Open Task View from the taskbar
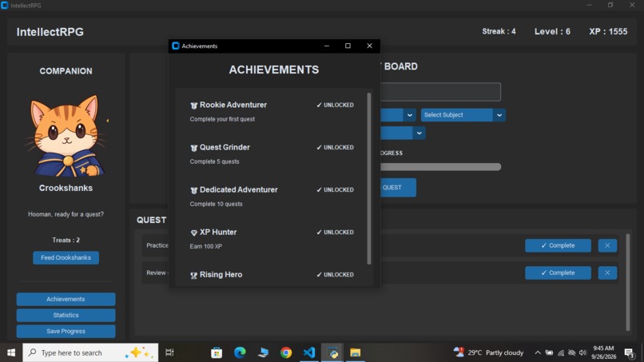The height and width of the screenshot is (362, 644). coord(169,352)
